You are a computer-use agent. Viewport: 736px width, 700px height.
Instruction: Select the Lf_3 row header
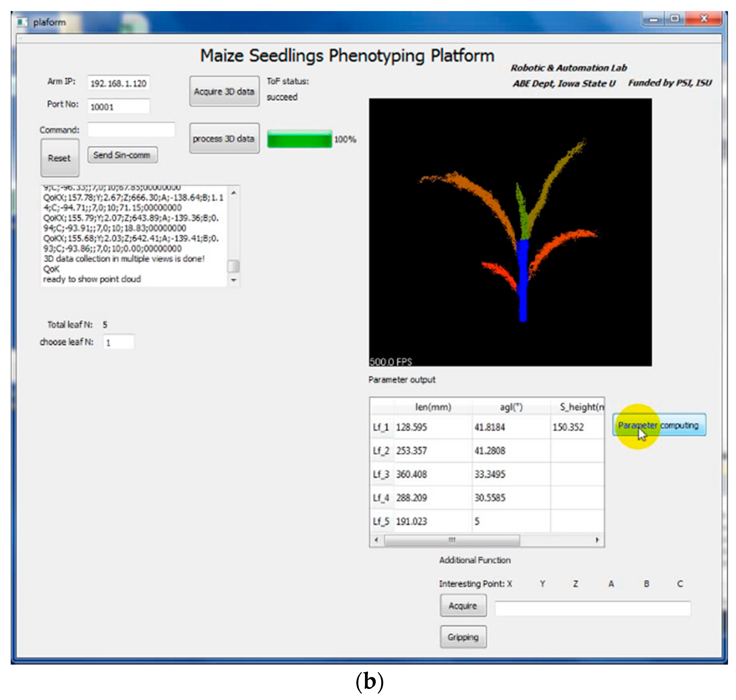coord(381,474)
